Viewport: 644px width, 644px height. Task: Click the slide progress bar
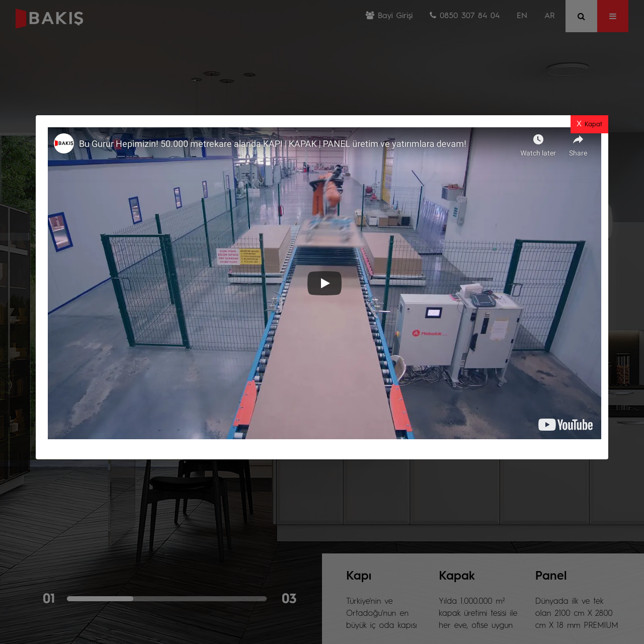click(x=167, y=599)
